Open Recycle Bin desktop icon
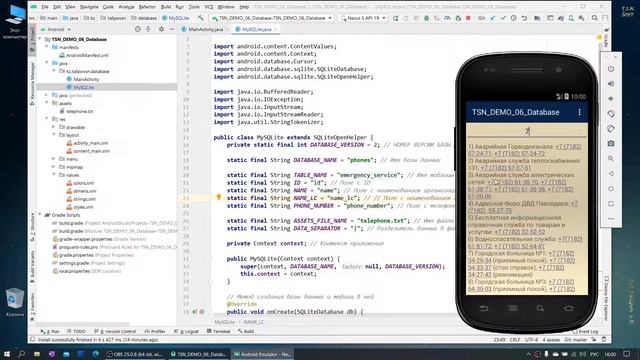Screen dimensions: 640x360 (15, 302)
